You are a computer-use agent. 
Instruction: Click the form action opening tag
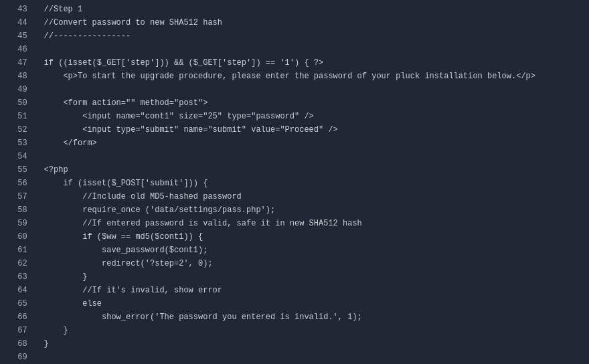pos(135,103)
